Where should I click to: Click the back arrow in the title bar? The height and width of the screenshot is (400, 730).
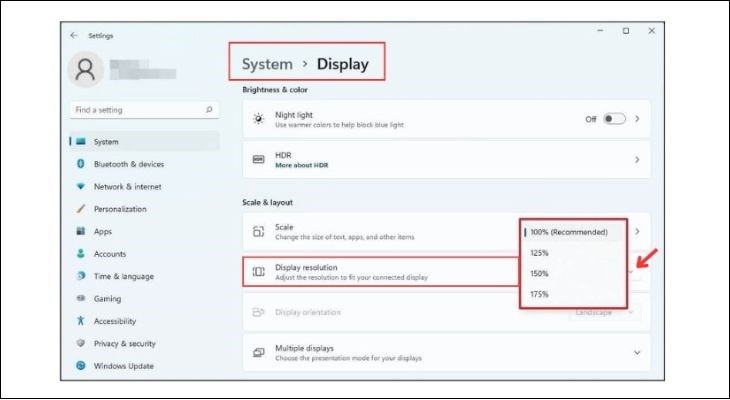coord(74,35)
